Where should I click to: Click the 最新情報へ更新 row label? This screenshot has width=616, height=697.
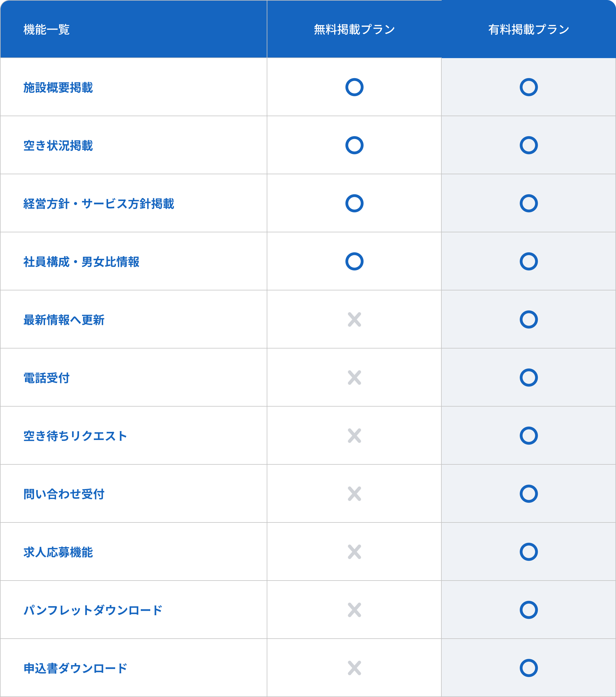(64, 320)
